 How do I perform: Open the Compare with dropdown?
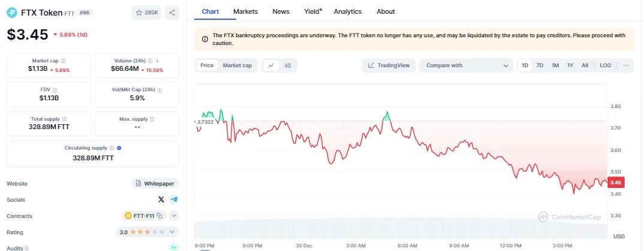[x=466, y=65]
